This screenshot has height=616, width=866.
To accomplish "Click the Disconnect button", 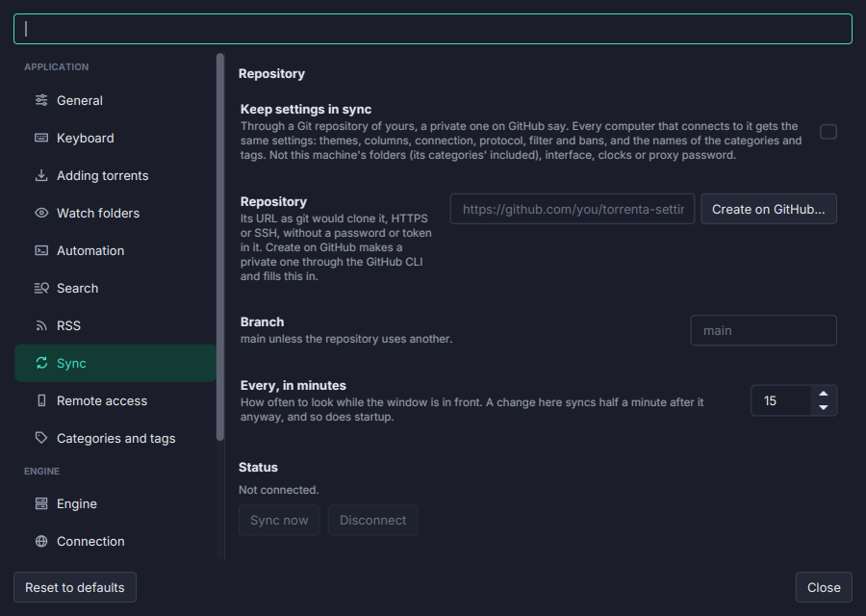I will [372, 520].
